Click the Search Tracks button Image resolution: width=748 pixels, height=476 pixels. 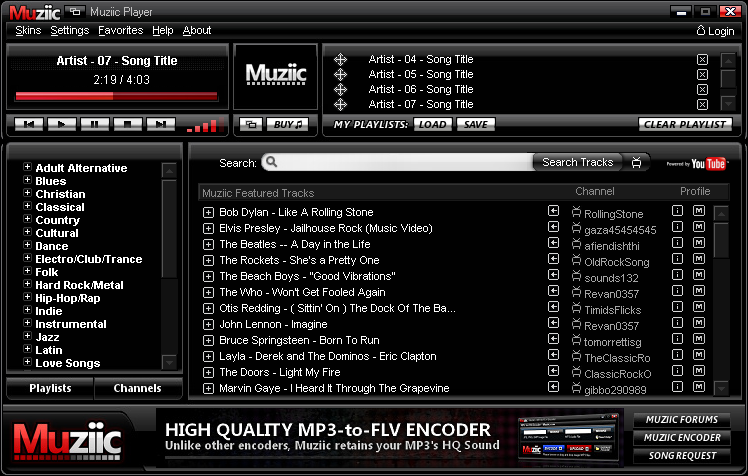click(x=577, y=162)
